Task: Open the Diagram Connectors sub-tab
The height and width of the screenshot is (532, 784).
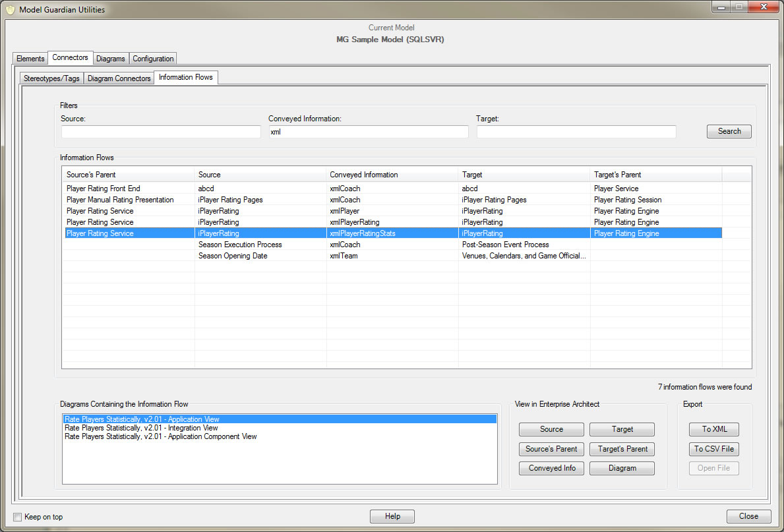Action: (x=119, y=78)
